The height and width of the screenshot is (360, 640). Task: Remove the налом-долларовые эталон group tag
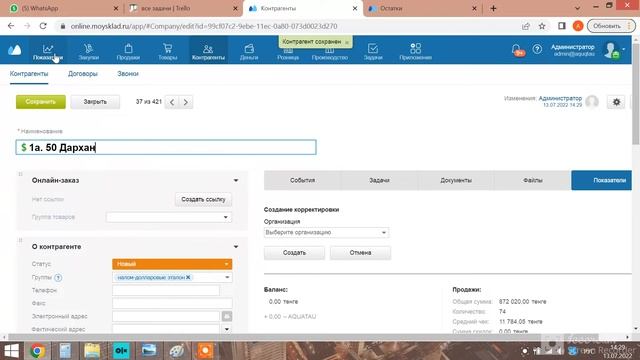188,277
